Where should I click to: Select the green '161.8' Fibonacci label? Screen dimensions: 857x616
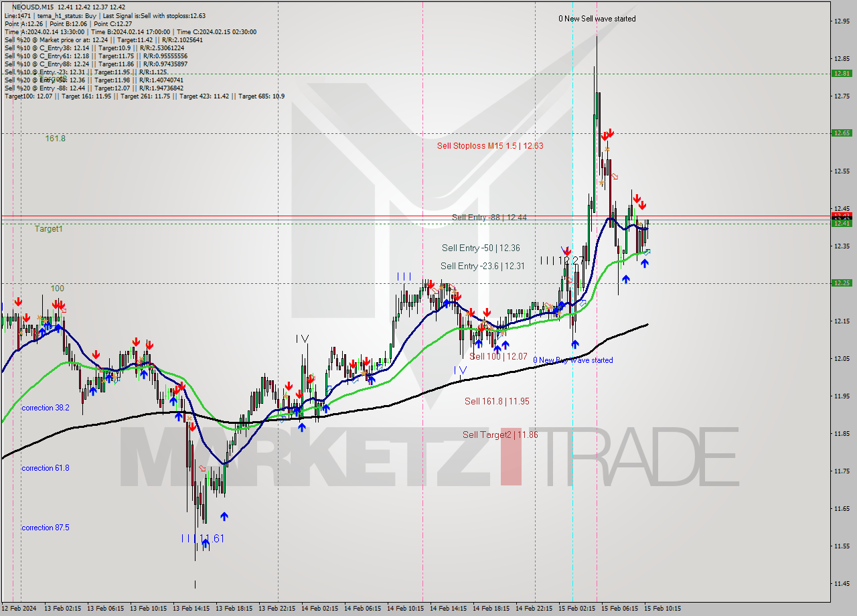pyautogui.click(x=56, y=138)
